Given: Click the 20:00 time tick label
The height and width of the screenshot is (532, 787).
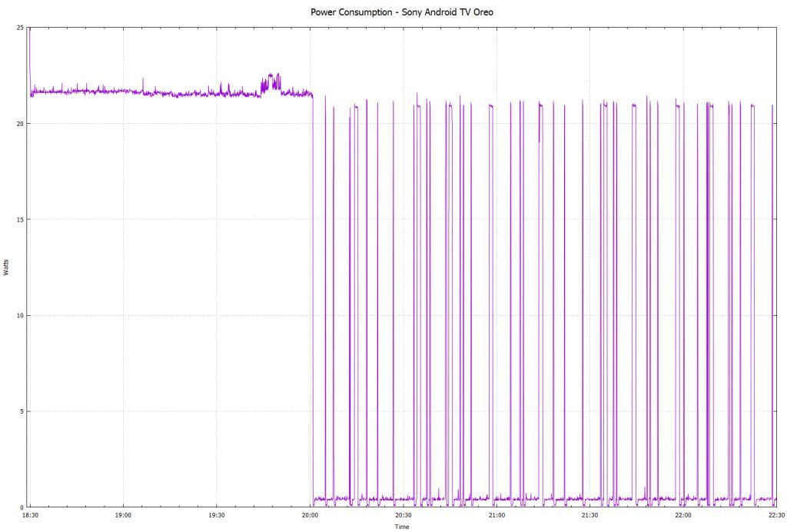Looking at the screenshot, I should (x=310, y=515).
